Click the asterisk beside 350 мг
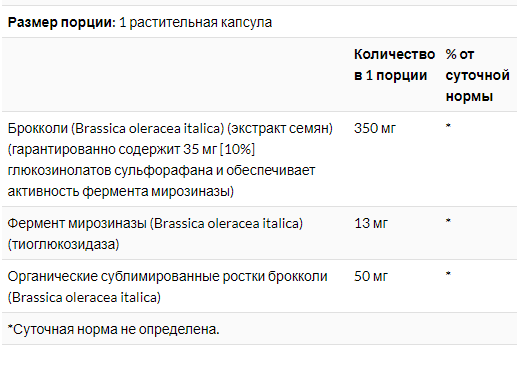 tap(448, 127)
